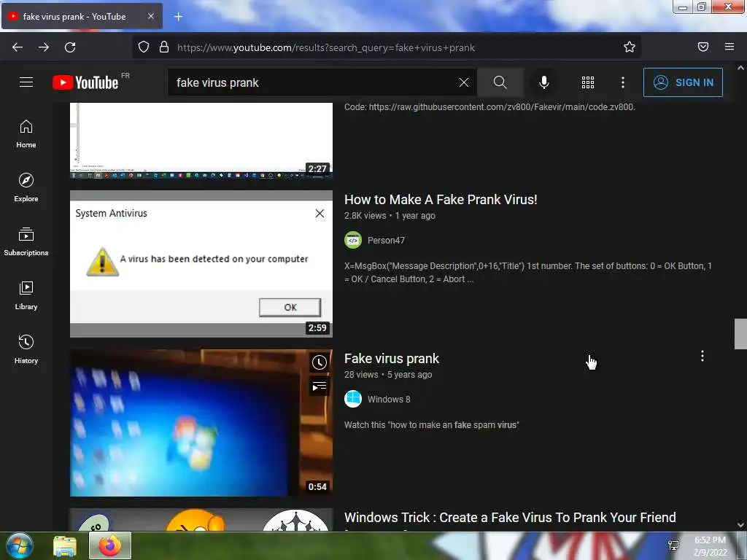Open Home in the sidebar
This screenshot has height=560, width=747.
(x=26, y=134)
